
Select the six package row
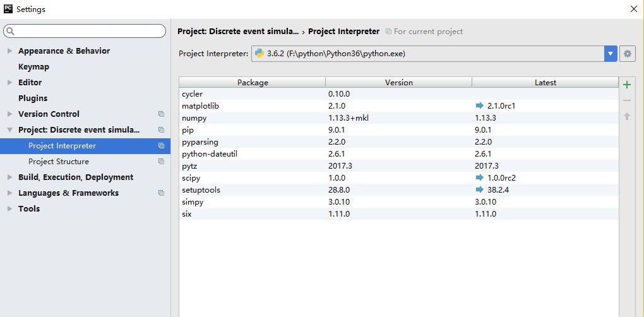pos(398,214)
